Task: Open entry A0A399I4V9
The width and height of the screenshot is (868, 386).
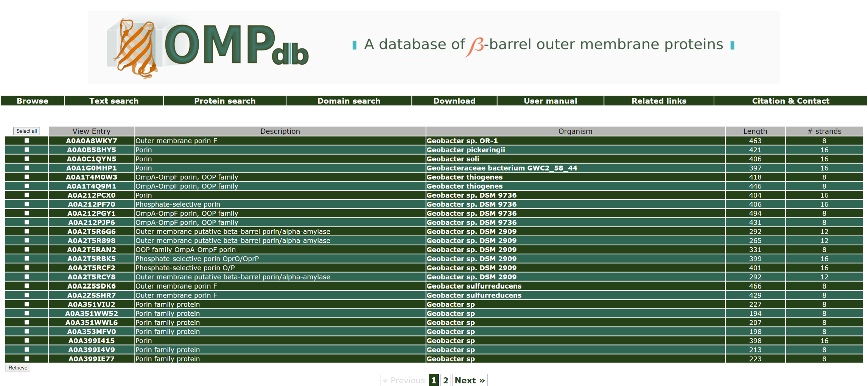Action: [92, 350]
